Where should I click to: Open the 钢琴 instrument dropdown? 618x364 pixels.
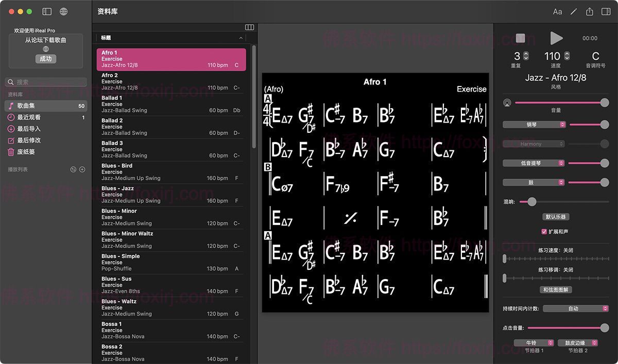[x=534, y=125]
